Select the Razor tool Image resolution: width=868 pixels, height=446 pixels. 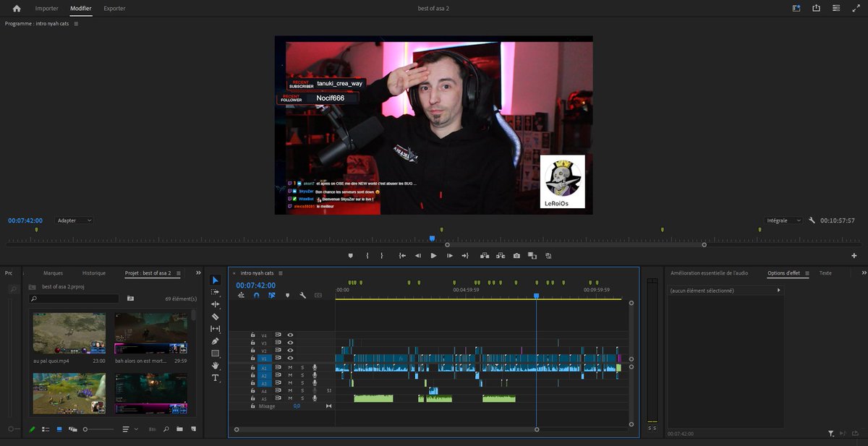pyautogui.click(x=215, y=317)
